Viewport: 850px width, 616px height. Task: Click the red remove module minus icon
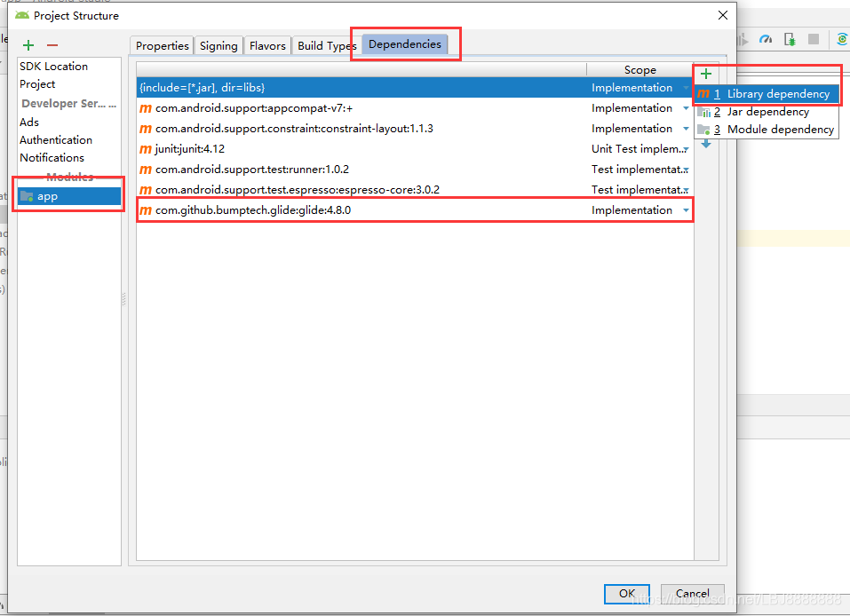pos(52,45)
